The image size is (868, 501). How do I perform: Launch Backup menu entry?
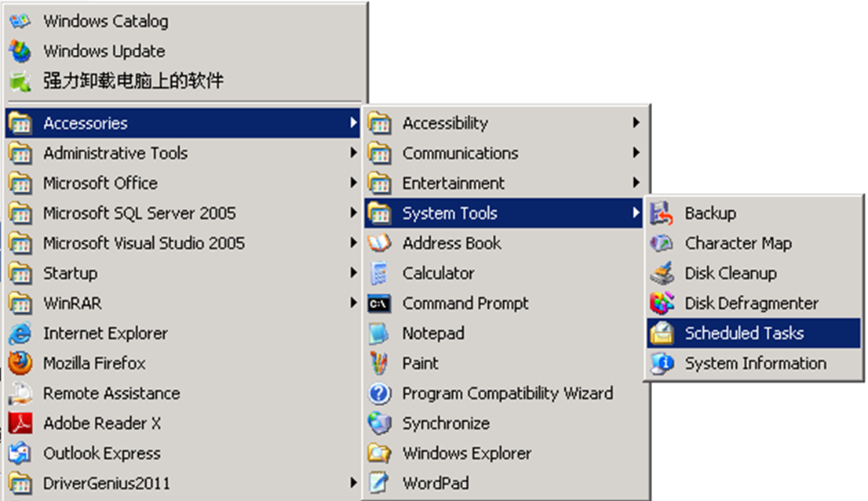[x=753, y=213]
